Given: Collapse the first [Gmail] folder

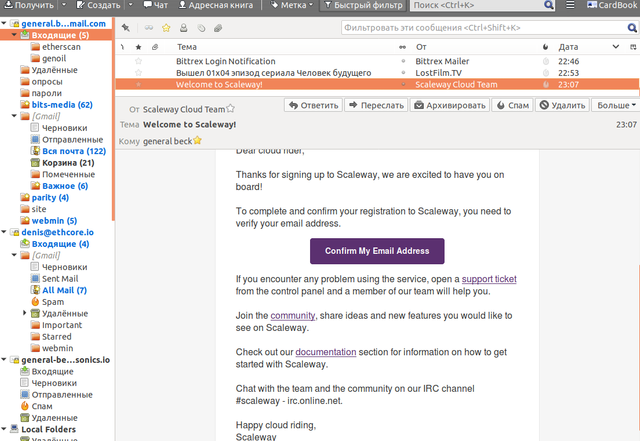Looking at the screenshot, I should (14, 116).
